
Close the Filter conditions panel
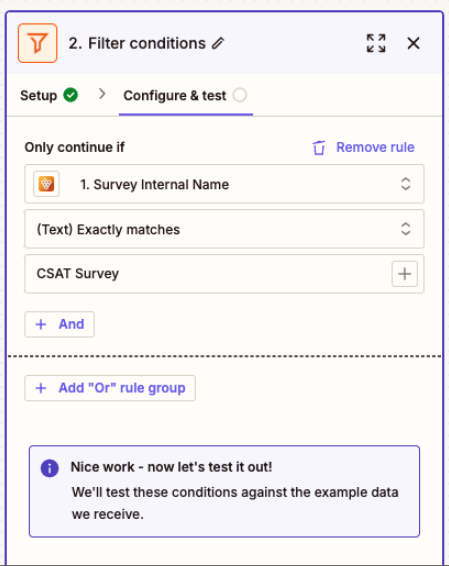(413, 43)
